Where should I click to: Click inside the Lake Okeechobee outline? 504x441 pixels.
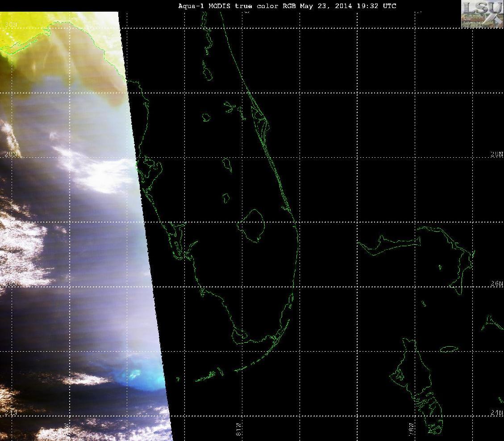(253, 225)
